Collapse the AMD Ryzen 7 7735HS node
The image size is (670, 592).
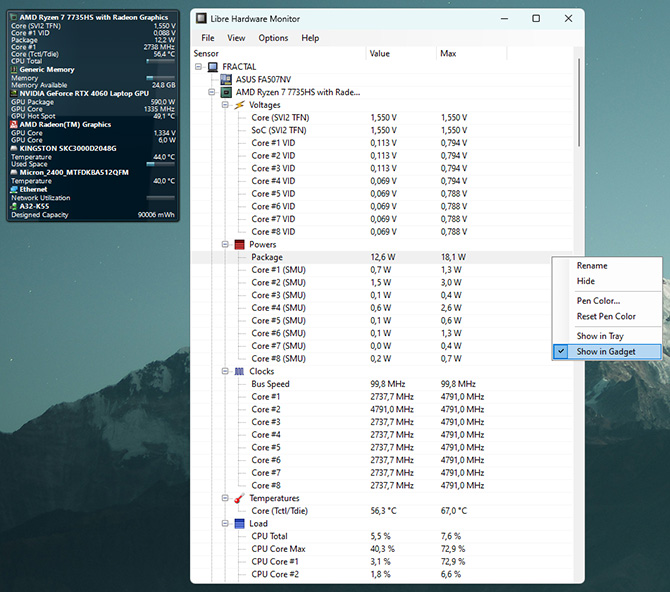click(x=212, y=92)
